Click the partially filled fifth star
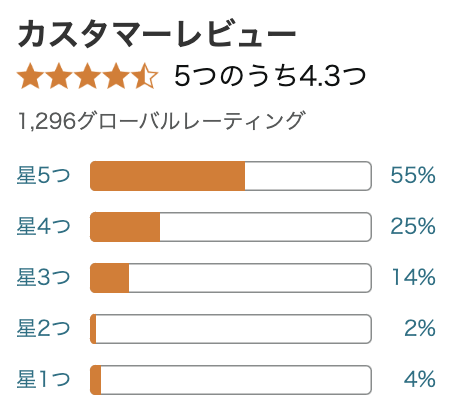This screenshot has height=420, width=450. tap(144, 76)
